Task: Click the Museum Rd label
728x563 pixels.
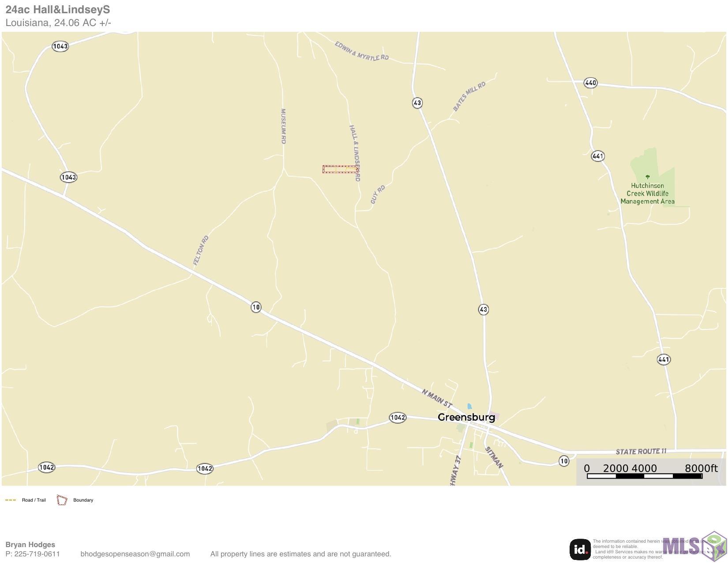Action: tap(283, 126)
